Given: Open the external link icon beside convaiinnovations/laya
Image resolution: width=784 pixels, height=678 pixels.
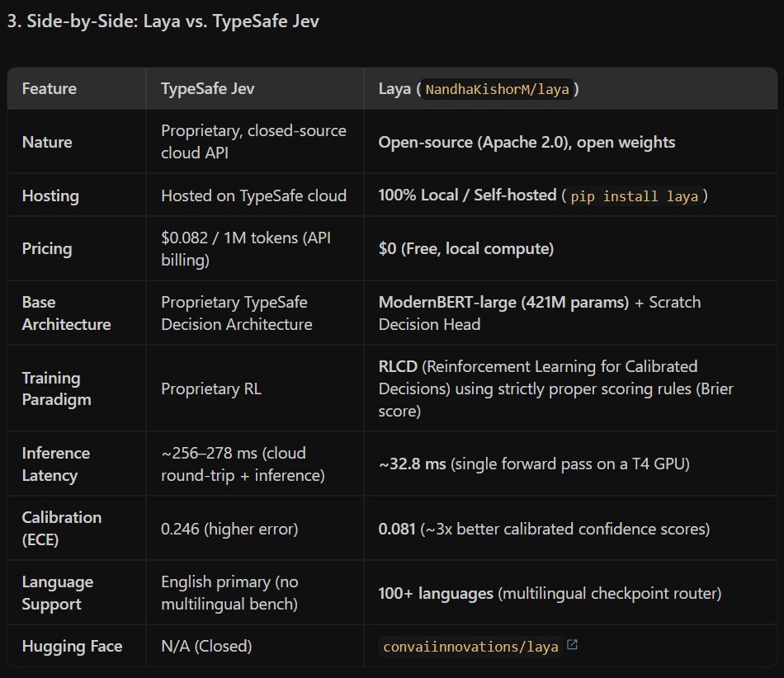Looking at the screenshot, I should point(572,645).
